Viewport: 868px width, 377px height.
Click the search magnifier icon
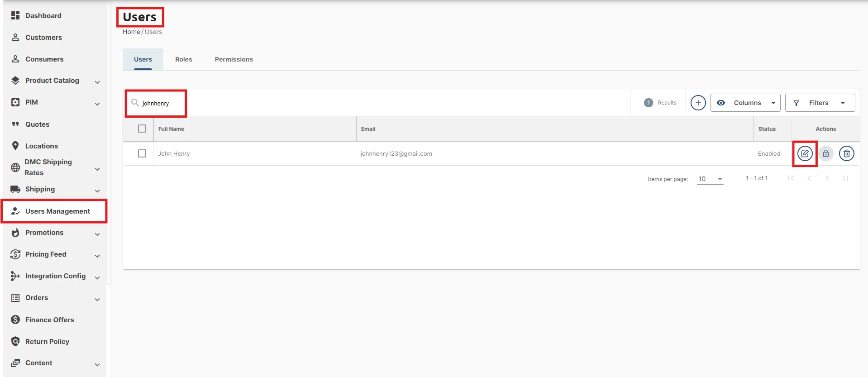(x=135, y=103)
